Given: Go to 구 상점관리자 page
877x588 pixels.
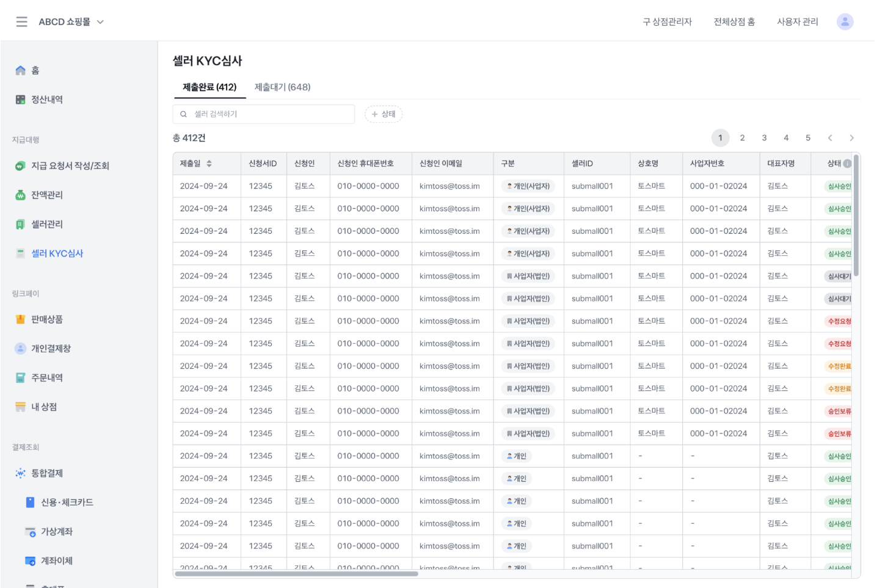Looking at the screenshot, I should point(667,22).
